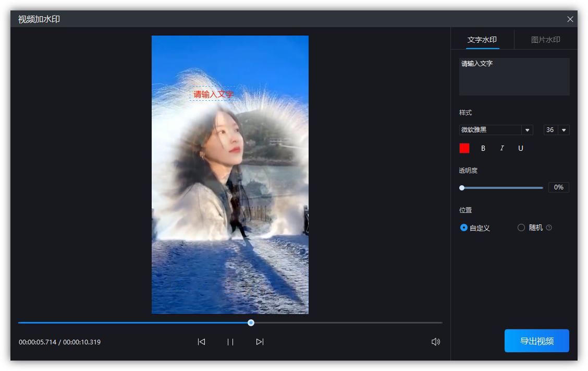Click the 请输入文字 text input field
This screenshot has width=588, height=371.
tap(514, 77)
